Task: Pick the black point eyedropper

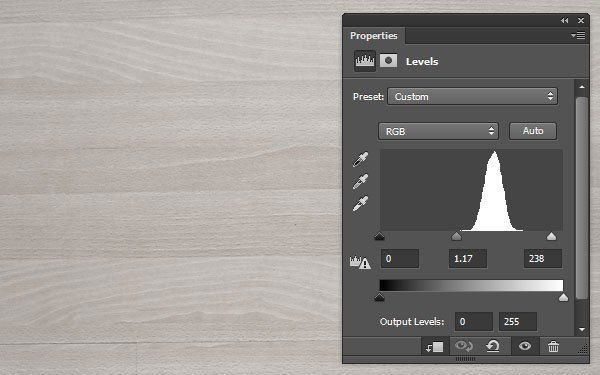Action: (360, 159)
